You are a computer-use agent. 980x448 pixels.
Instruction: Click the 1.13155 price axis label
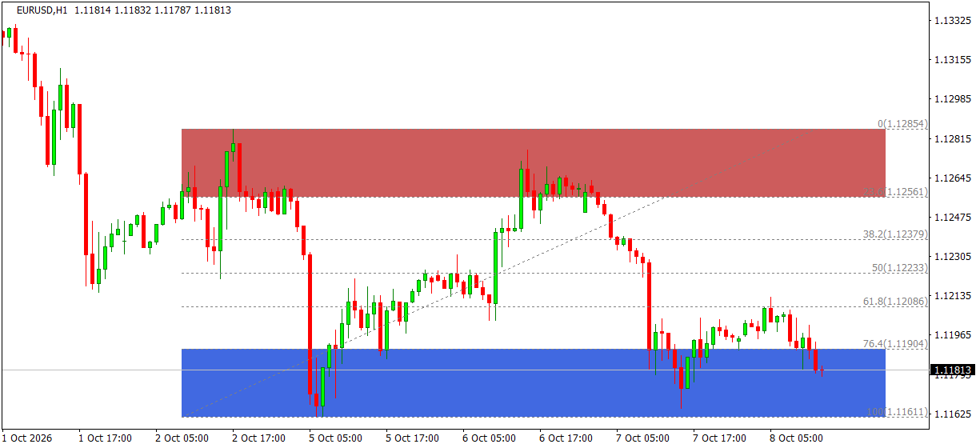[952, 60]
